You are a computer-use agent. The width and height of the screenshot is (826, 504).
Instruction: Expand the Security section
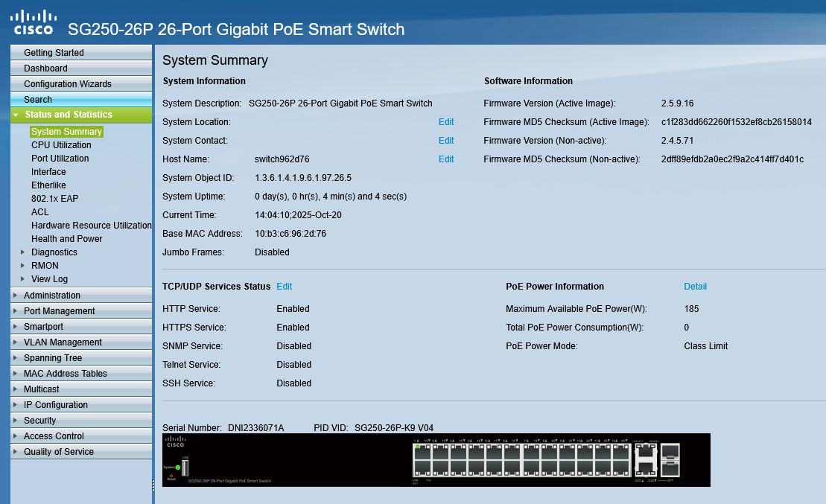click(x=81, y=421)
